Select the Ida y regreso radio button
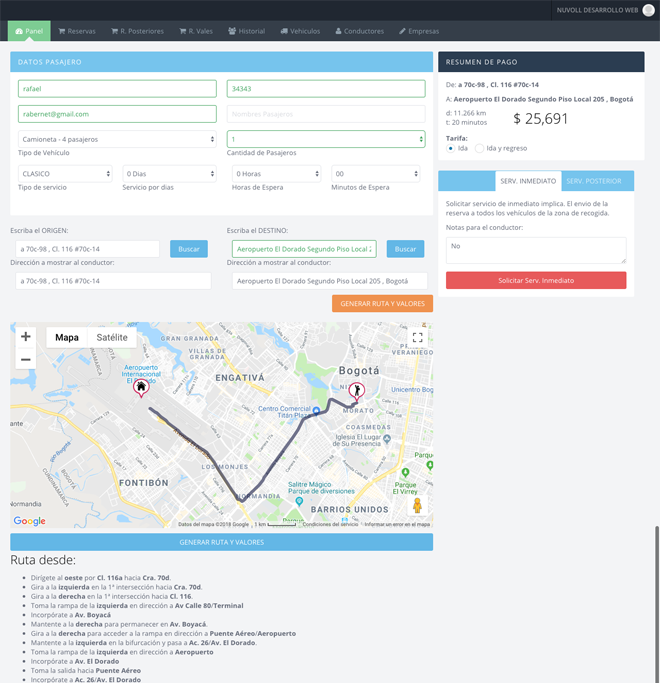Image resolution: width=660 pixels, height=683 pixels. coord(479,149)
